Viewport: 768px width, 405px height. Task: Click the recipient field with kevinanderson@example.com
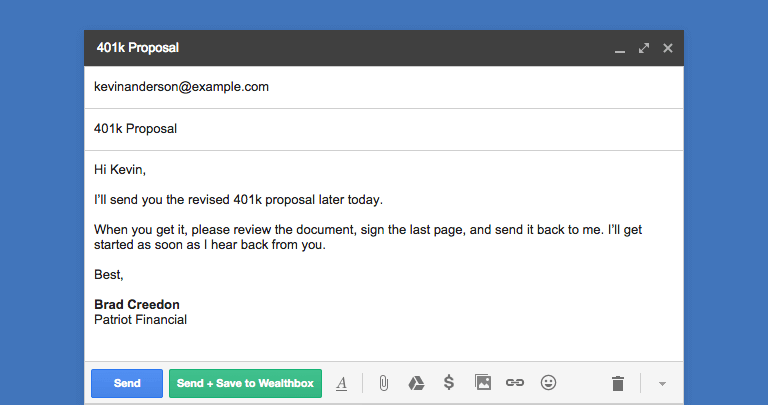[x=384, y=87]
